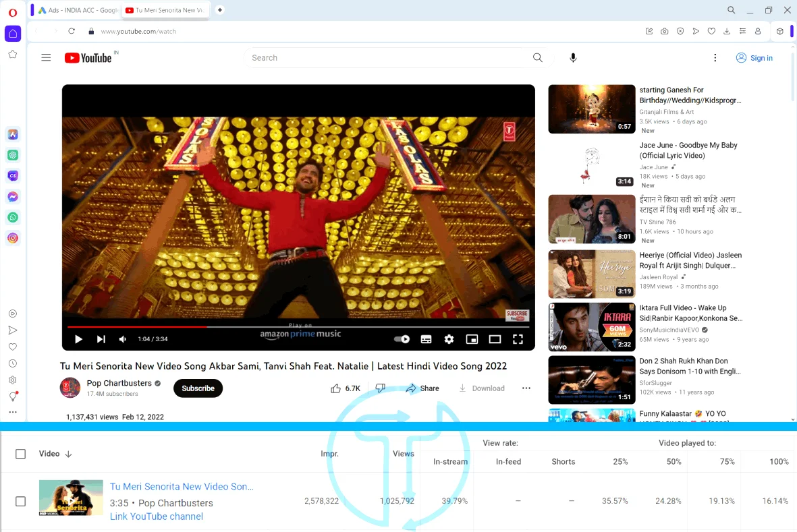Open a new browser tab

pyautogui.click(x=220, y=10)
